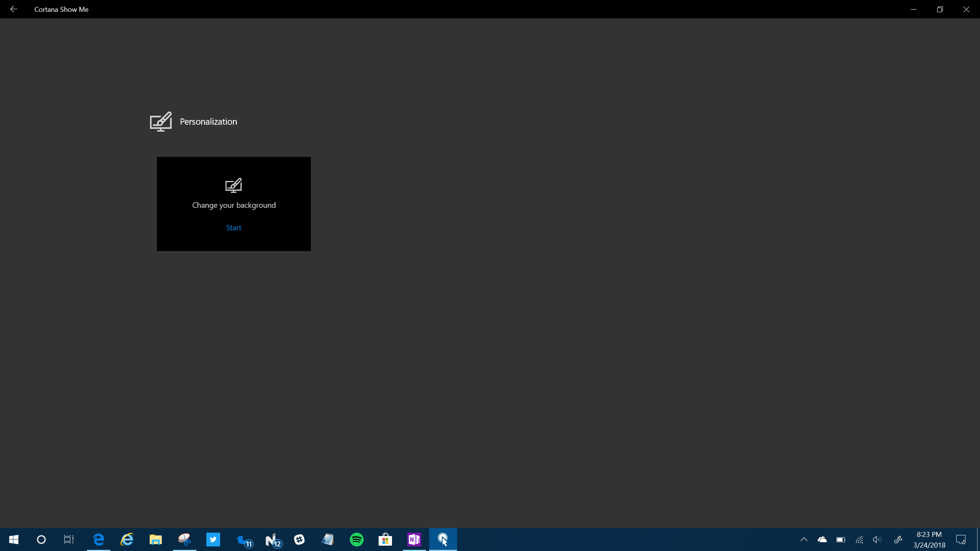Open the Cortana Show Me taskbar app
The width and height of the screenshot is (980, 551).
tap(443, 540)
